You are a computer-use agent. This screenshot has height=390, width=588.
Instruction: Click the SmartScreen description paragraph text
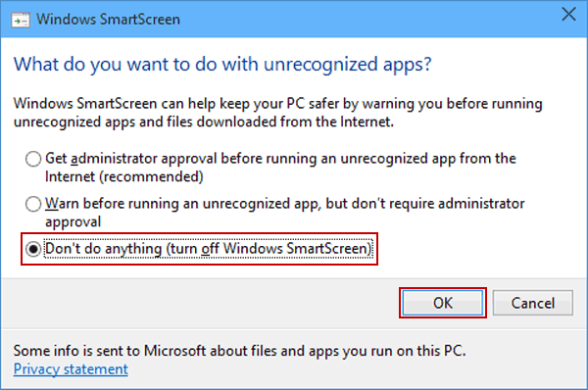(x=278, y=113)
